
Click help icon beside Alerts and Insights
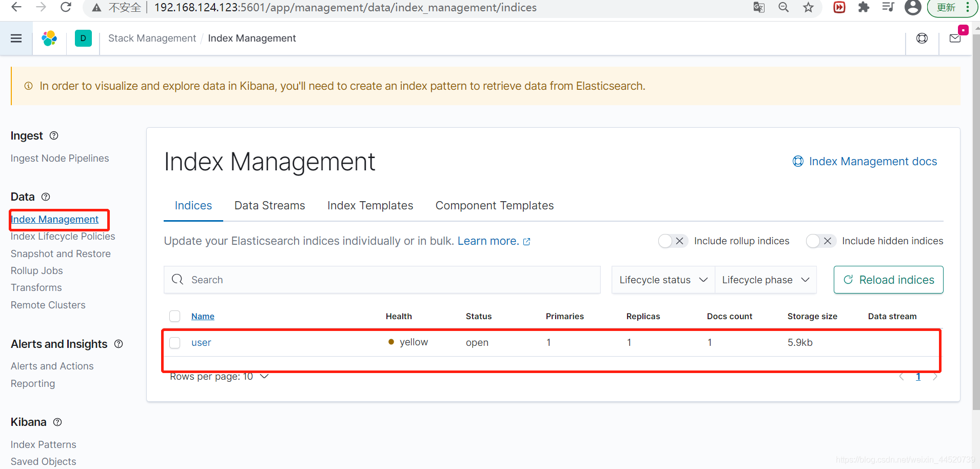coord(119,344)
